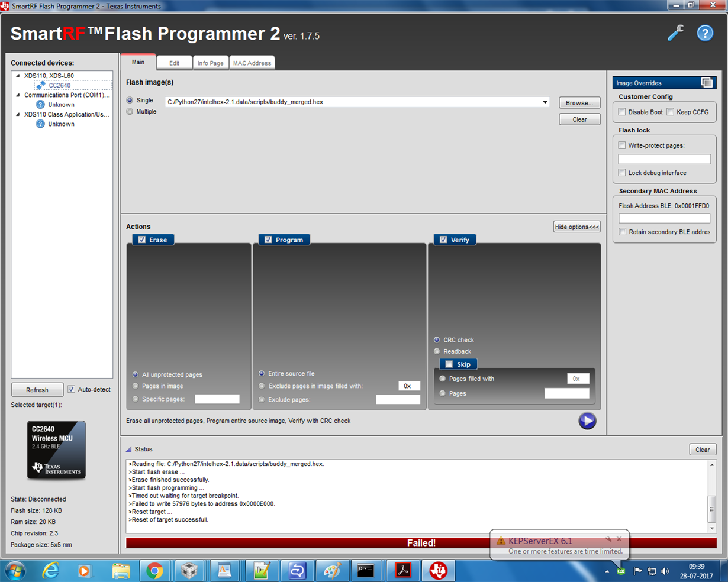
Task: Open Google Chrome from the taskbar
Action: (x=154, y=571)
